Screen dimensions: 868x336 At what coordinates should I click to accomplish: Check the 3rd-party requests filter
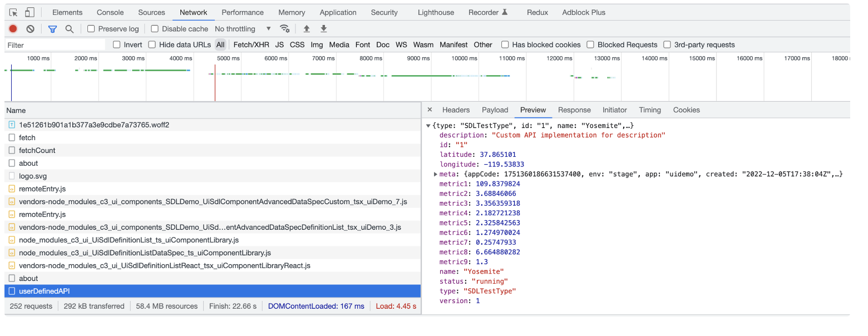click(x=667, y=45)
